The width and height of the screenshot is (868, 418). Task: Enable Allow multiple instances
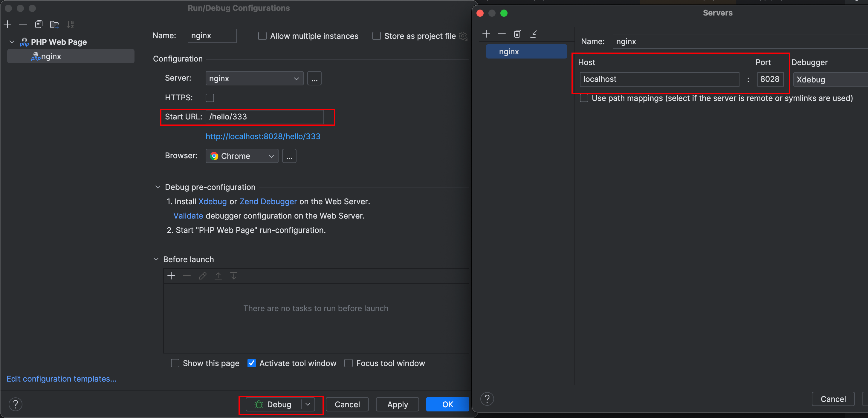pos(262,36)
